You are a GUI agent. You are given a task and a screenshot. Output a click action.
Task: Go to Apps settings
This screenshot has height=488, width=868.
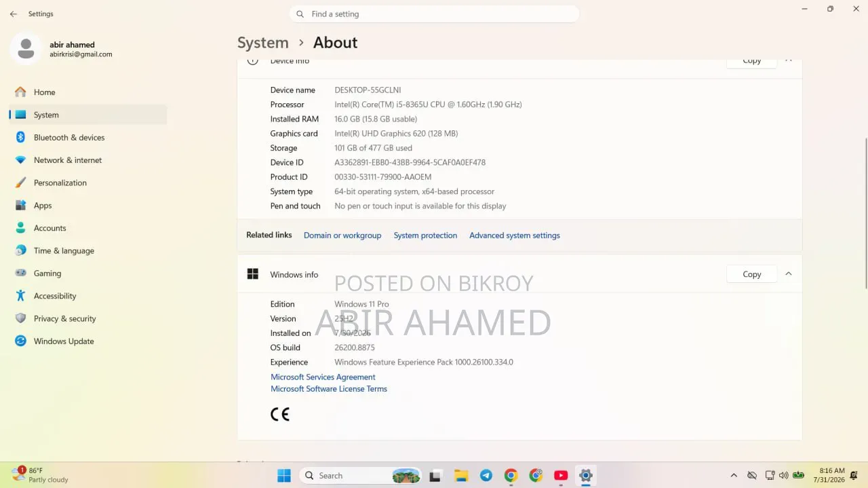[88, 205]
